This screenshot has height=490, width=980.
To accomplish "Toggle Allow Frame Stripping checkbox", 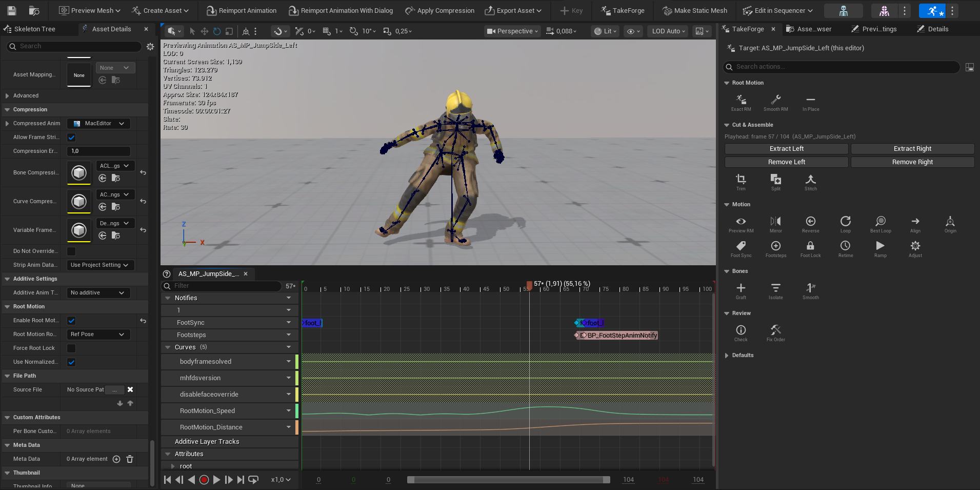I will click(x=71, y=137).
